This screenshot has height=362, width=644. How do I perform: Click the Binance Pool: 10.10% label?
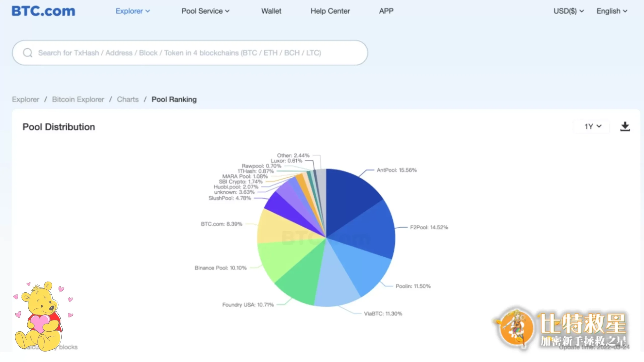[x=221, y=268]
